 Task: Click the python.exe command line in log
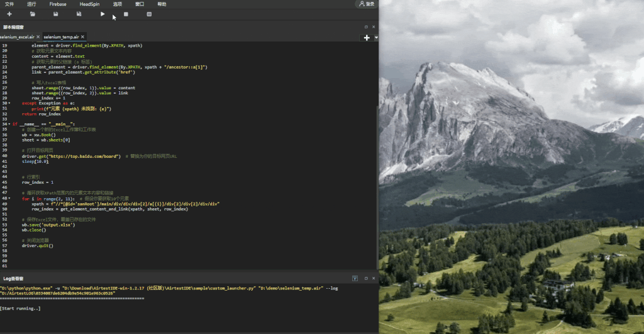pos(169,291)
